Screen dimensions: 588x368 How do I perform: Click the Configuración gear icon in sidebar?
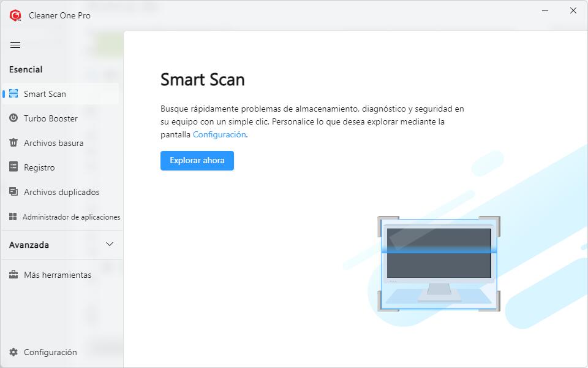(x=13, y=352)
